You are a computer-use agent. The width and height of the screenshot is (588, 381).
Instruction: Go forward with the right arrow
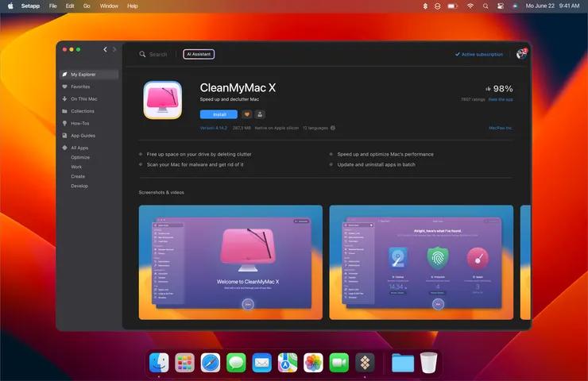coord(114,49)
